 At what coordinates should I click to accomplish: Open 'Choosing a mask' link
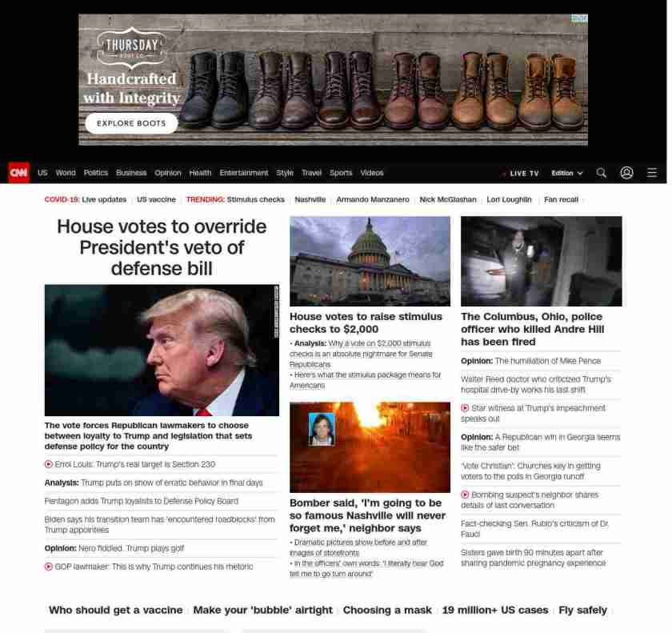point(387,610)
